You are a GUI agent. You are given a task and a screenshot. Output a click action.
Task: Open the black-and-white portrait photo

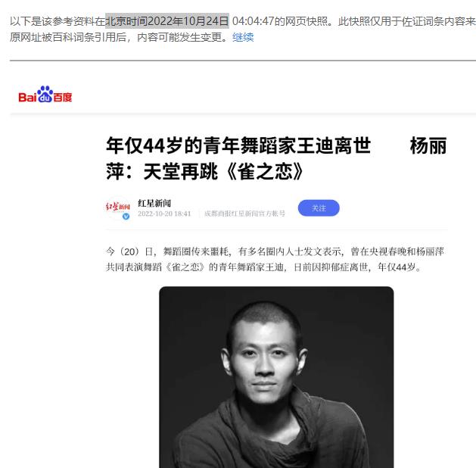click(x=276, y=377)
